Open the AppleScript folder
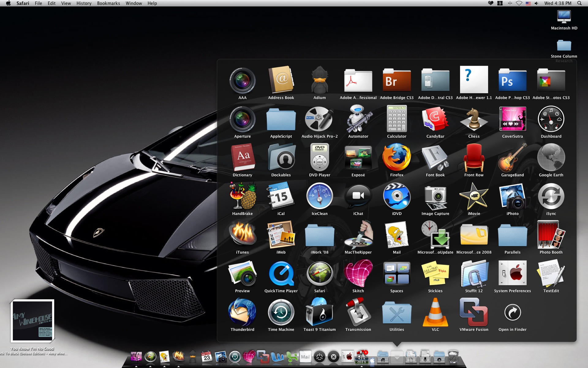The image size is (588, 368). pos(281,119)
